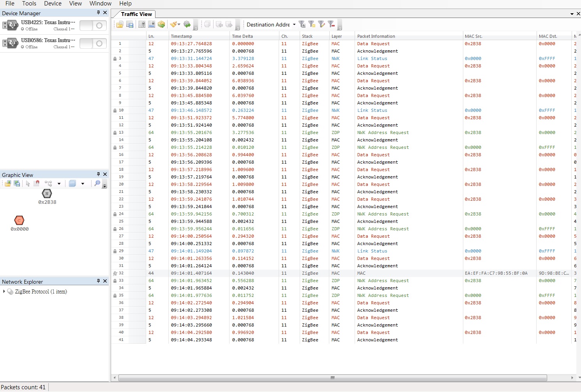The image size is (581, 392).
Task: Click the zoom to fit magnifier icon in Graphic View
Action: 97,184
